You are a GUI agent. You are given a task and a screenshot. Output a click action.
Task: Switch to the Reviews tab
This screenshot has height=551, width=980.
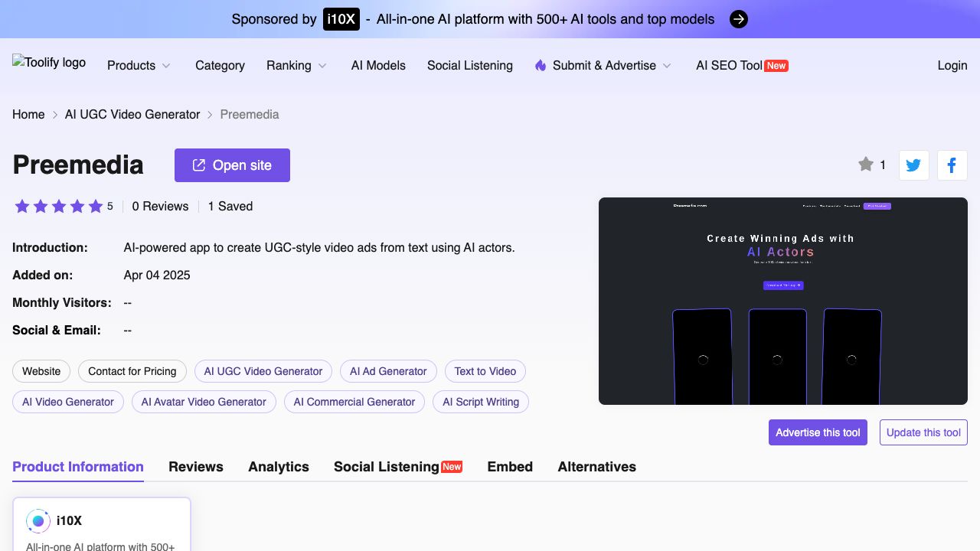pos(196,467)
